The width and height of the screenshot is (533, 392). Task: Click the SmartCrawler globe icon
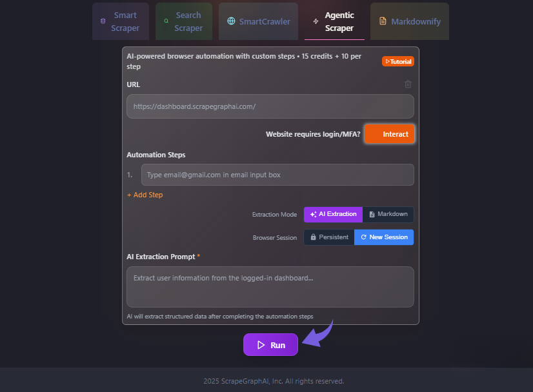[x=231, y=21]
